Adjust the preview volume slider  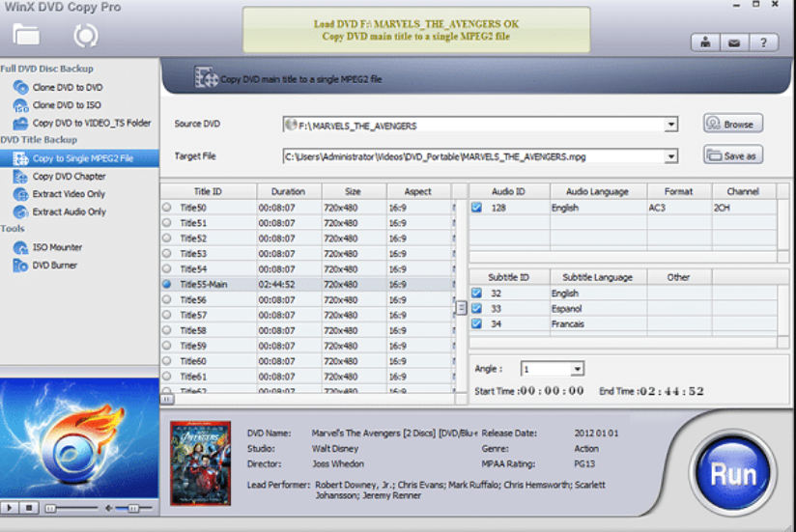coord(133,508)
